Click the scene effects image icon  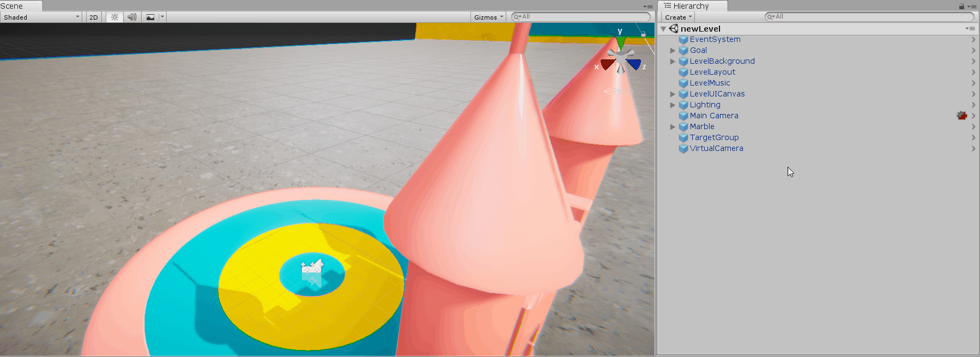[x=150, y=17]
